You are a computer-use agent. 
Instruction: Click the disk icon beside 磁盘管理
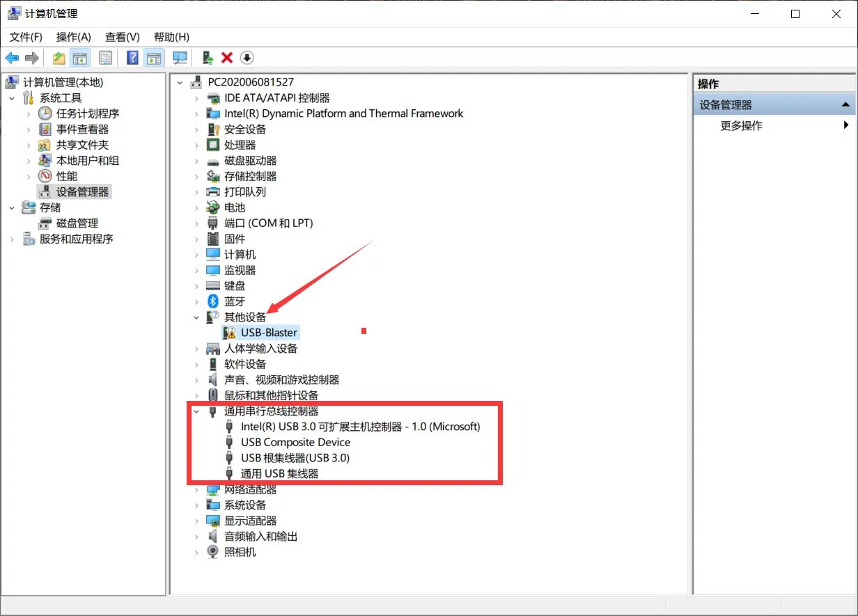[45, 223]
